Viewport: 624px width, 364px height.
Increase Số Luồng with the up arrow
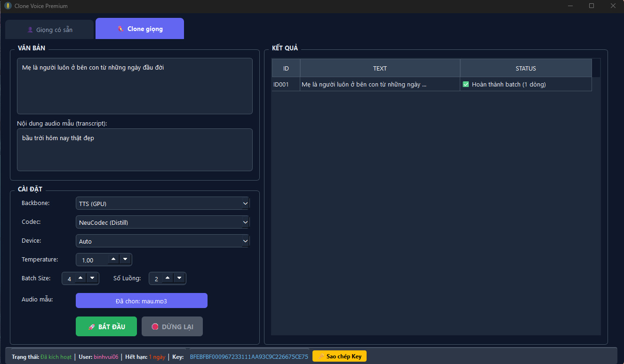coord(168,278)
